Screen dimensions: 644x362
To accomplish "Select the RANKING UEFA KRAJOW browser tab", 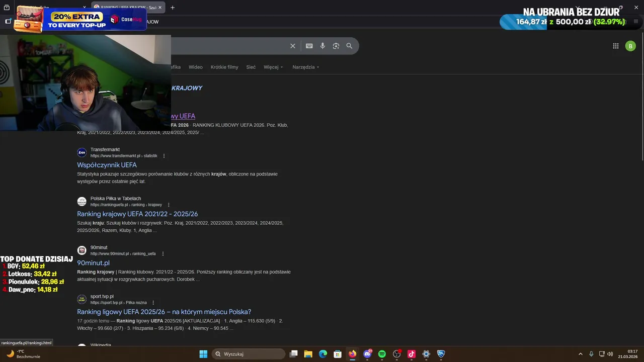I will [x=128, y=8].
